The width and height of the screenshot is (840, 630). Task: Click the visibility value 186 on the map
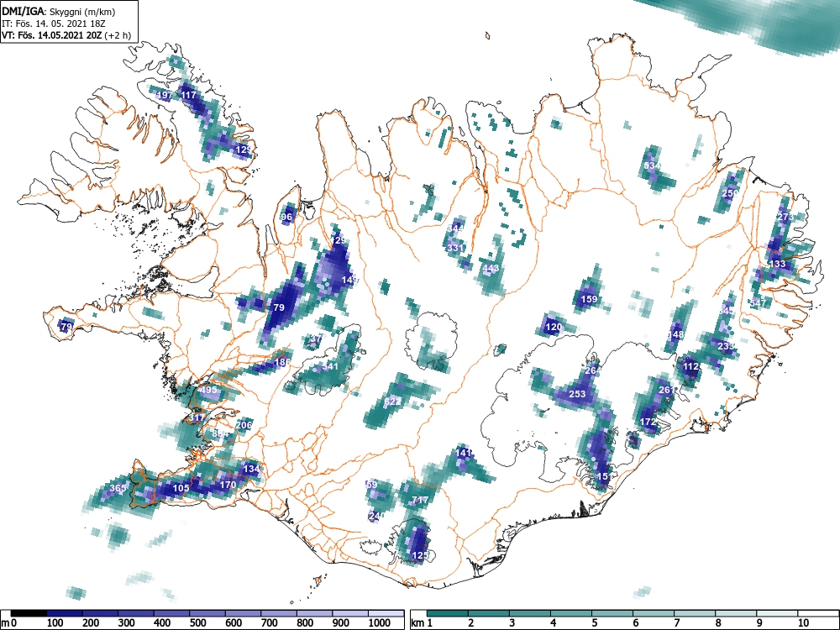click(x=281, y=362)
